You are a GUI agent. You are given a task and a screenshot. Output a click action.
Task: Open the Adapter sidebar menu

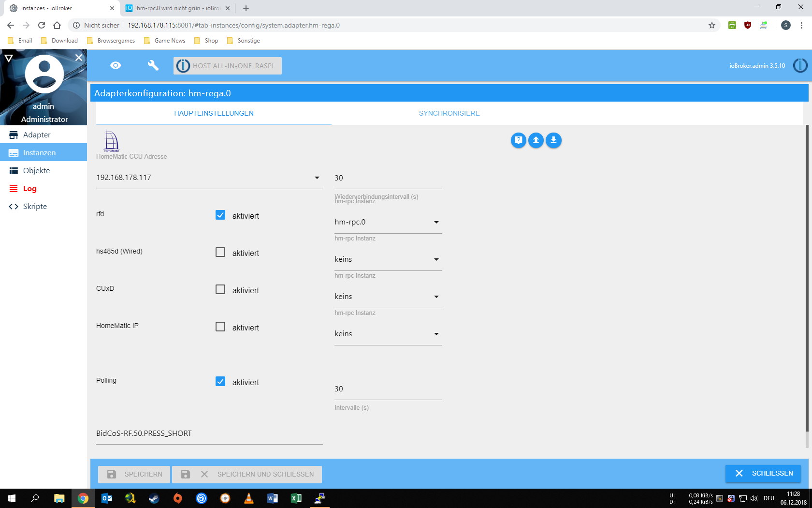43,135
